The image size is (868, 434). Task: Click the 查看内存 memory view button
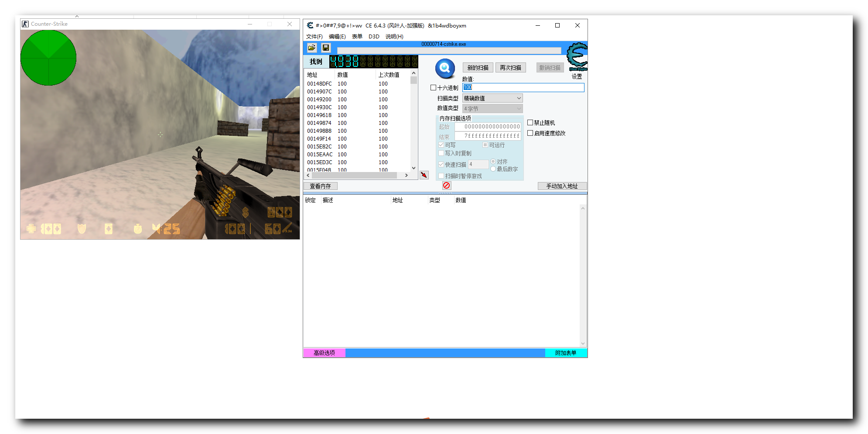tap(321, 186)
